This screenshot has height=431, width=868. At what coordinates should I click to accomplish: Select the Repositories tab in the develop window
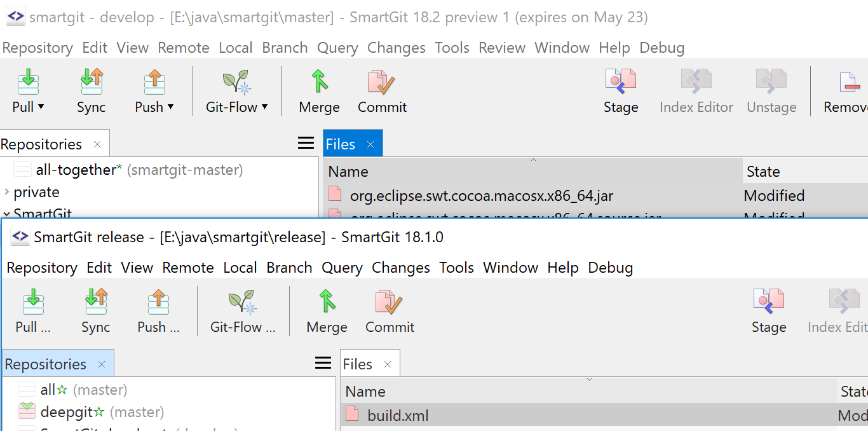(41, 144)
